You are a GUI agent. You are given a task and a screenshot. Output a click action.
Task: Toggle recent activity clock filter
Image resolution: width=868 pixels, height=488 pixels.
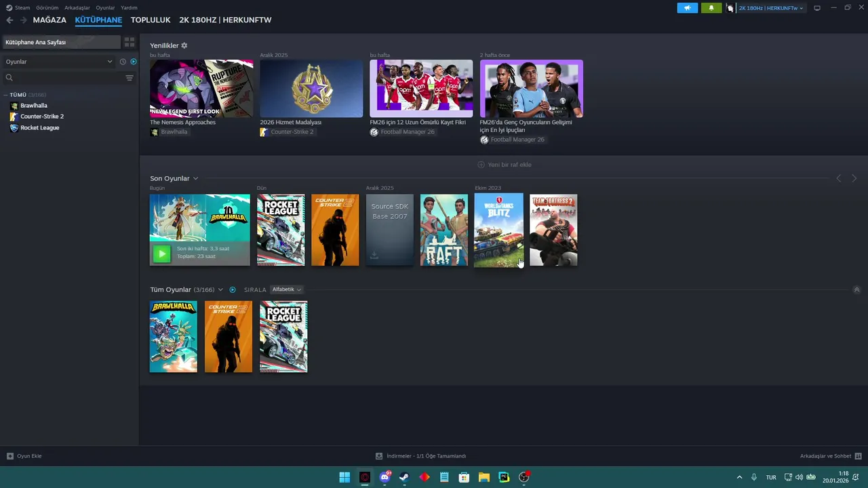[123, 62]
